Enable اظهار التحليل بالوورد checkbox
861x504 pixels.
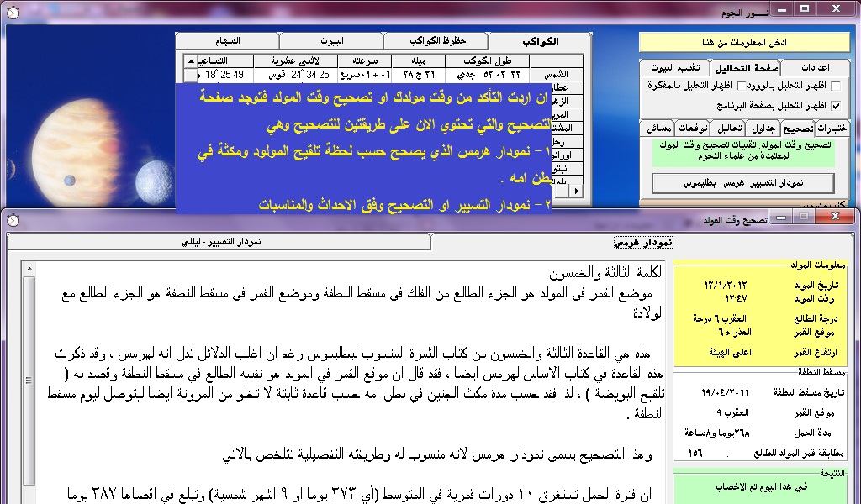[x=836, y=86]
